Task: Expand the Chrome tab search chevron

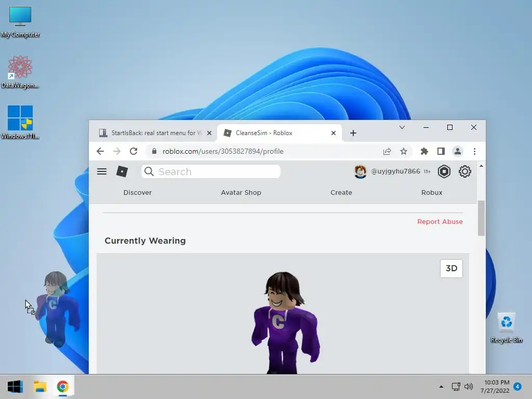Action: (402, 128)
